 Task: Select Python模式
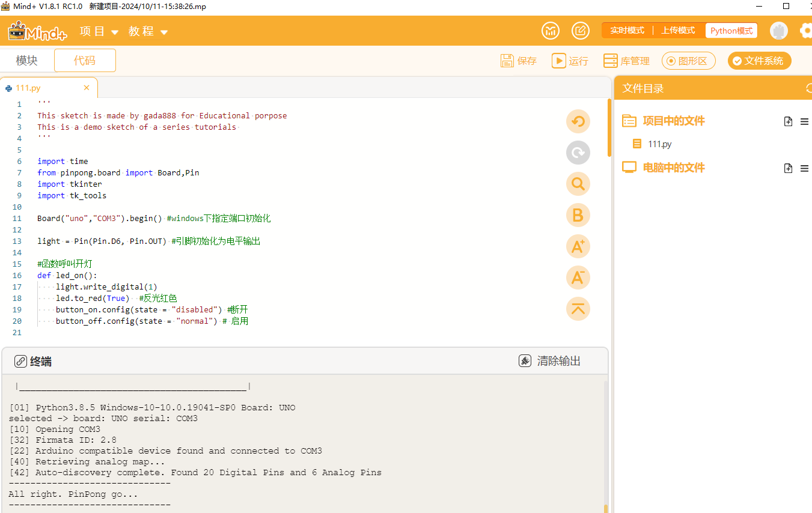(731, 31)
